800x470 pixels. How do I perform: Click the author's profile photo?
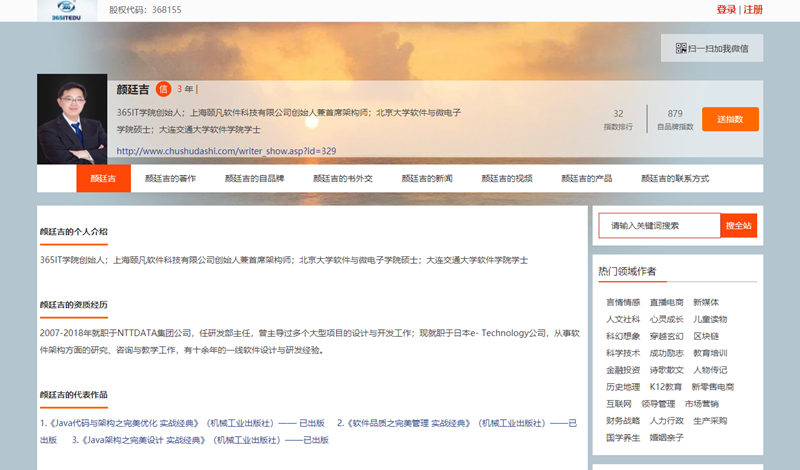[x=72, y=119]
